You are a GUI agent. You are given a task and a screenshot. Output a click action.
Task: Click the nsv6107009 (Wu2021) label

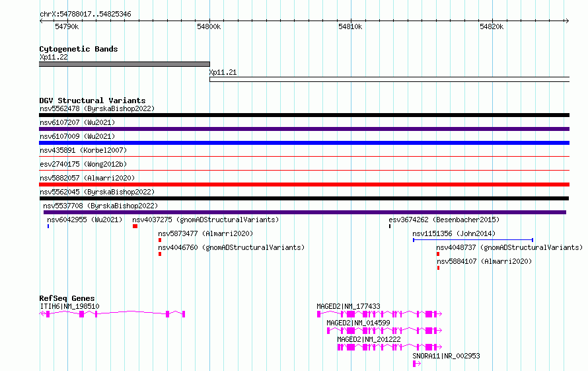point(77,136)
